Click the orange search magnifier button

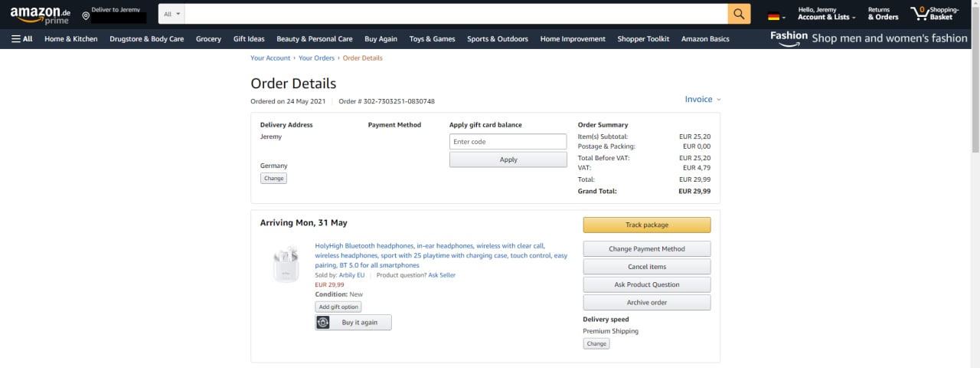point(739,14)
